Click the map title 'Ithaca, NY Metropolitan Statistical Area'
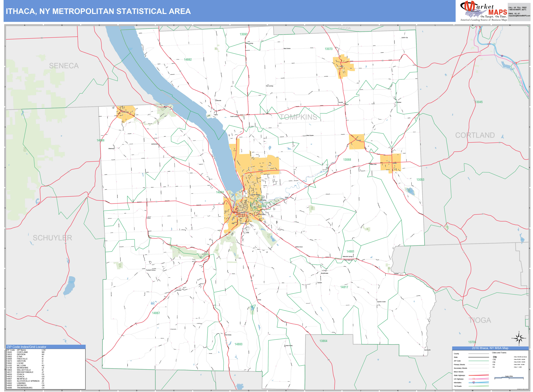533x392 pixels. 98,11
